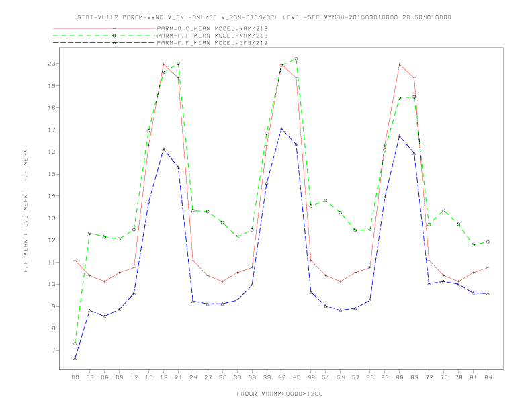Viewport: 532px width, 411px height.
Task: Click x-axis tick label 72
Action: (429, 377)
